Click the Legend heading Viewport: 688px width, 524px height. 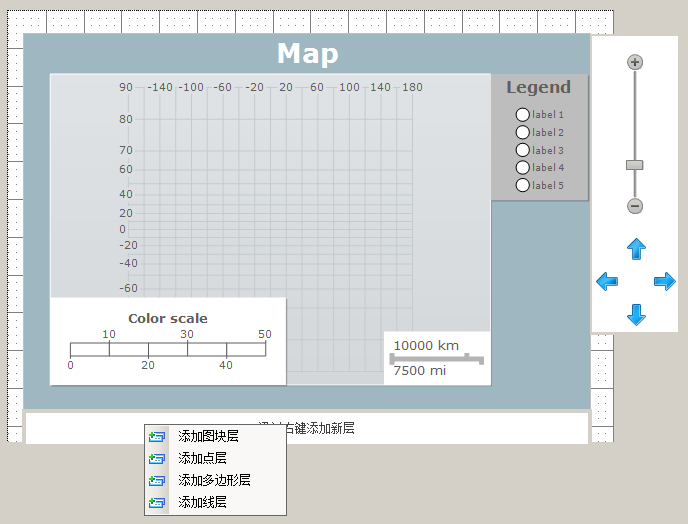click(538, 87)
